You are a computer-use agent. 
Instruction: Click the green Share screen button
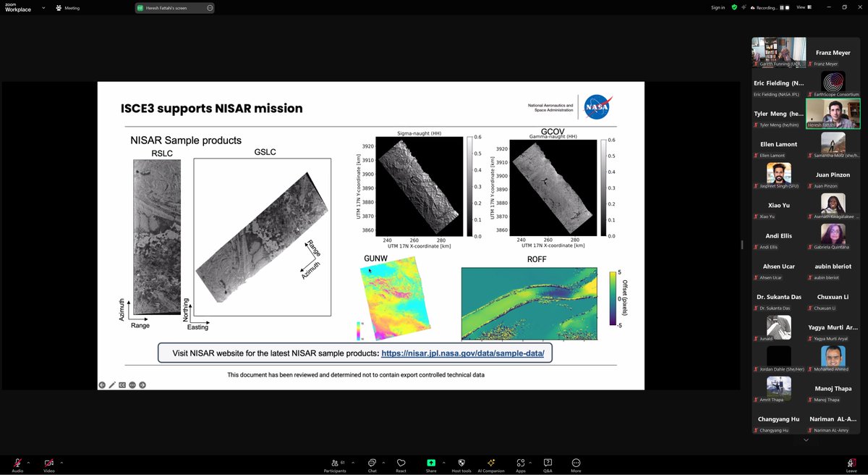point(431,464)
